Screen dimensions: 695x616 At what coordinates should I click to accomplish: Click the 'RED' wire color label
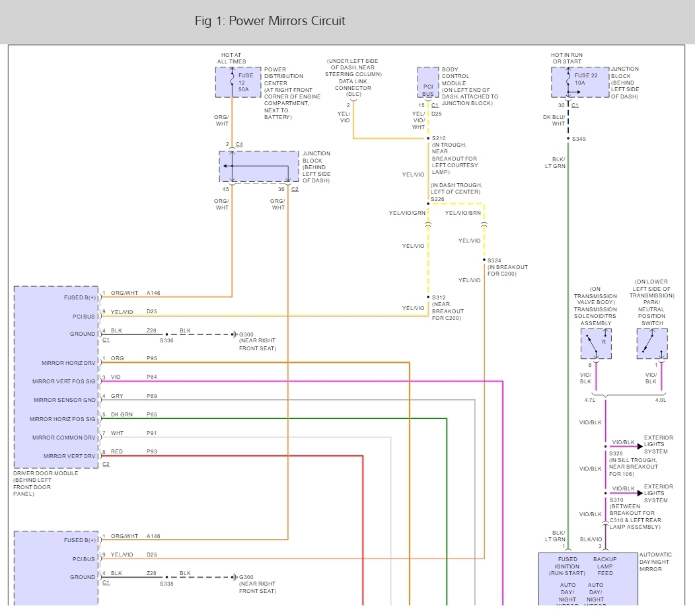pyautogui.click(x=117, y=452)
